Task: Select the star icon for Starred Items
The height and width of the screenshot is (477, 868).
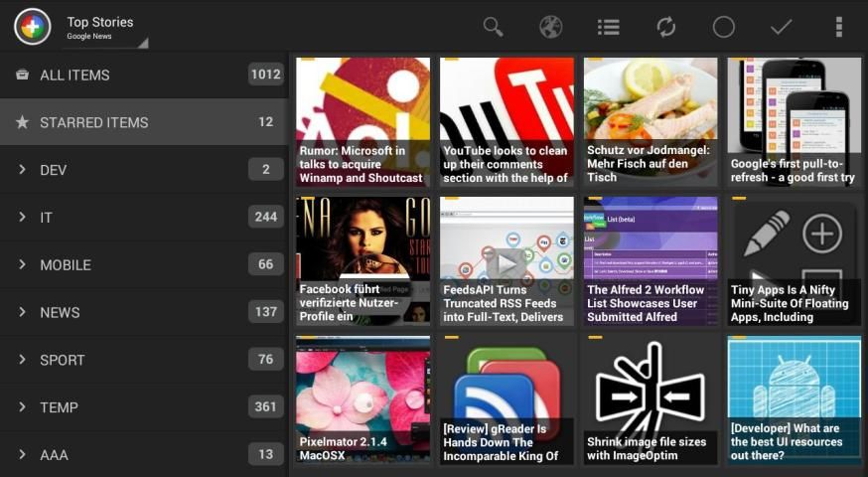Action: pyautogui.click(x=22, y=122)
